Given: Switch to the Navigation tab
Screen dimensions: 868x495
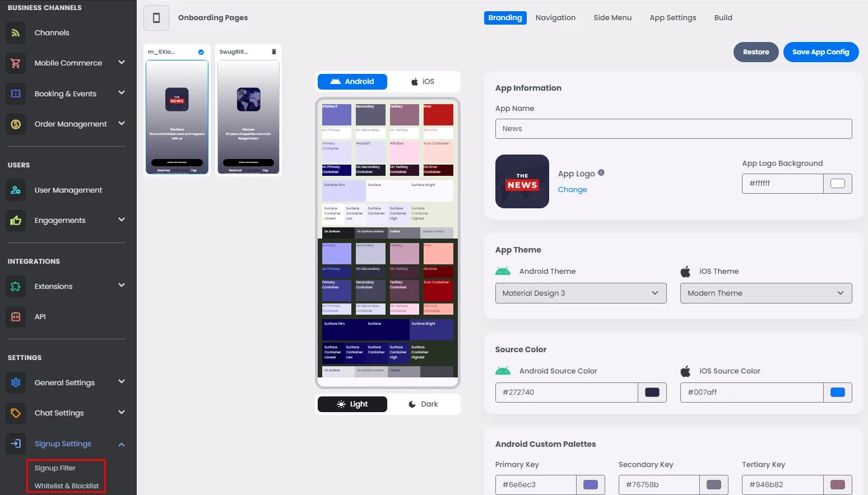Looking at the screenshot, I should (x=555, y=18).
